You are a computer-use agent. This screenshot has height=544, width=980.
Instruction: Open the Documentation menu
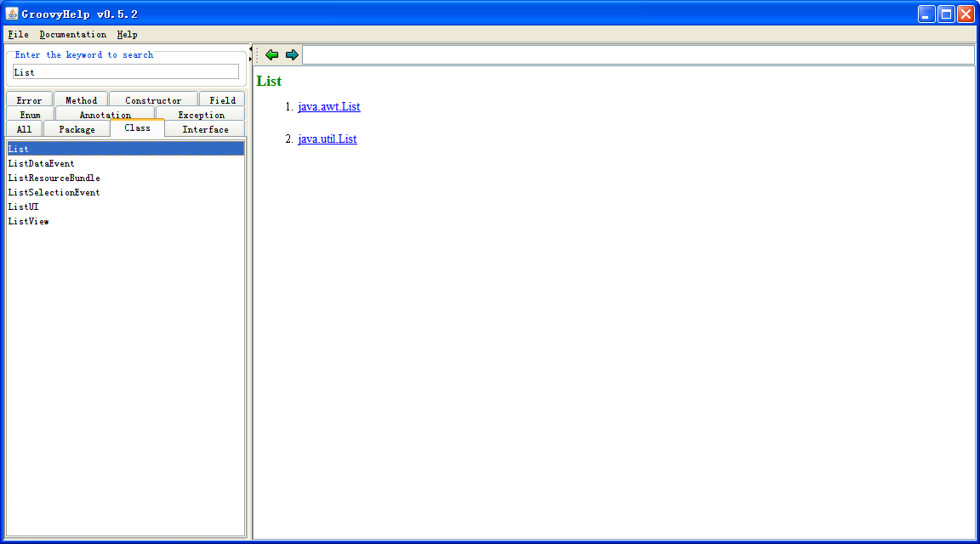pos(72,34)
